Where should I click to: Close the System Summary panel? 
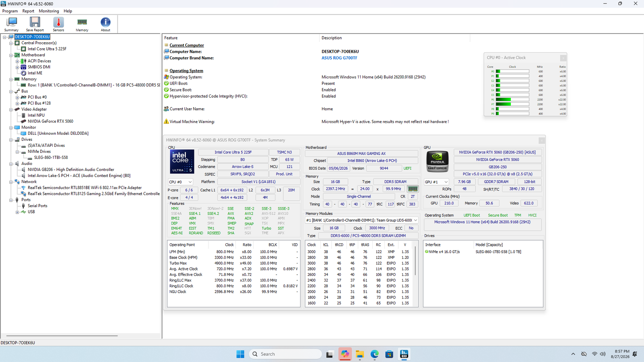click(542, 140)
